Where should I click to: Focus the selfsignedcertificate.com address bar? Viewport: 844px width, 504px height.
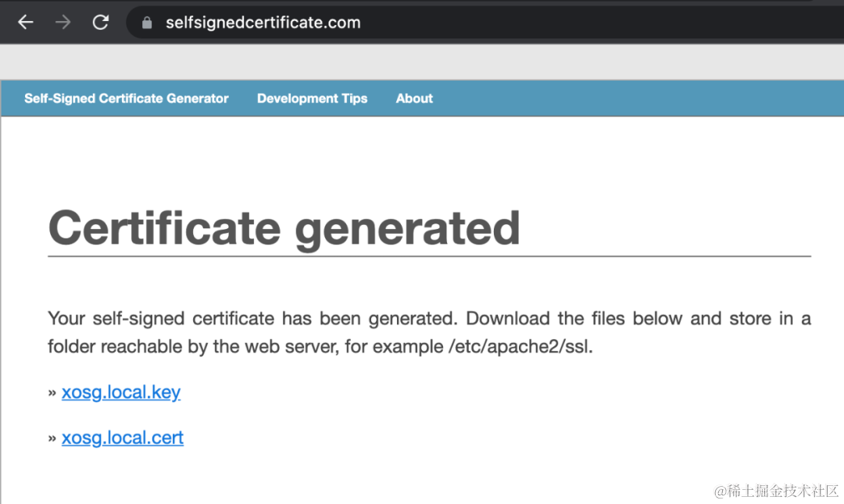click(485, 23)
